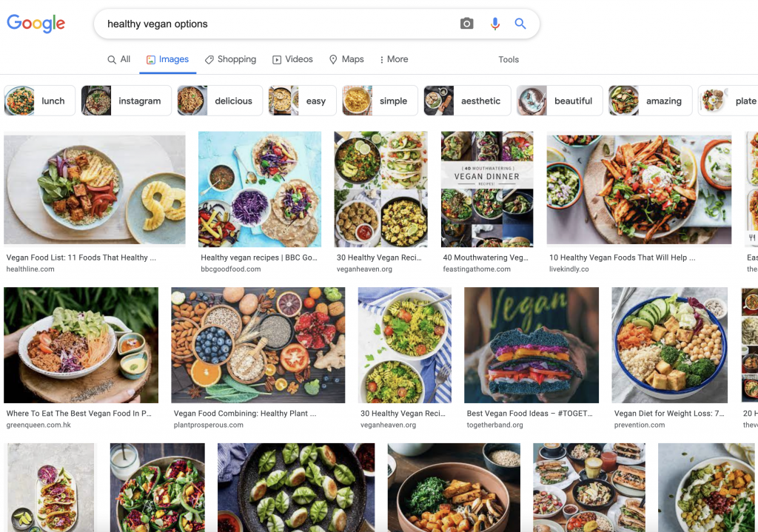Image resolution: width=758 pixels, height=532 pixels.
Task: Click the blue magnifying glass search button
Action: point(520,24)
